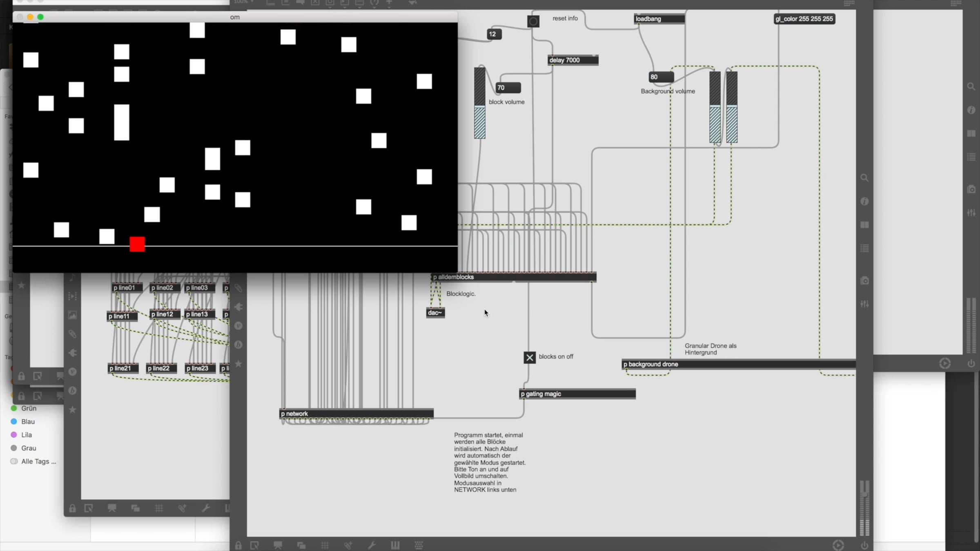Click the piano-keys icon in bottom patcher toolbar
This screenshot has width=980, height=551.
coord(395,545)
